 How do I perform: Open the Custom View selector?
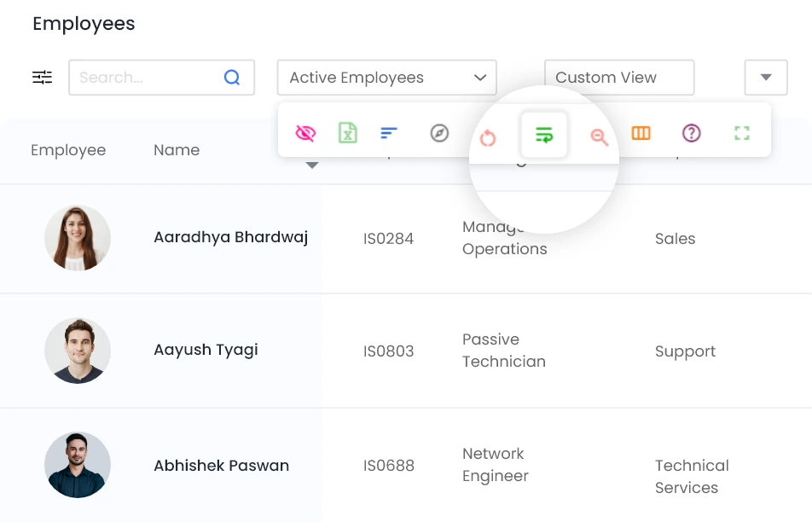click(618, 78)
